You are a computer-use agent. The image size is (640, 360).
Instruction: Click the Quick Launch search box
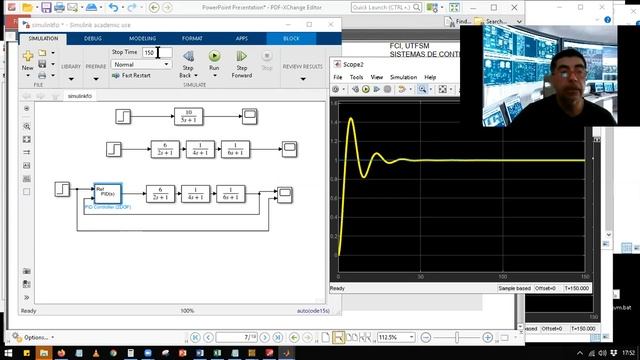pos(386,7)
